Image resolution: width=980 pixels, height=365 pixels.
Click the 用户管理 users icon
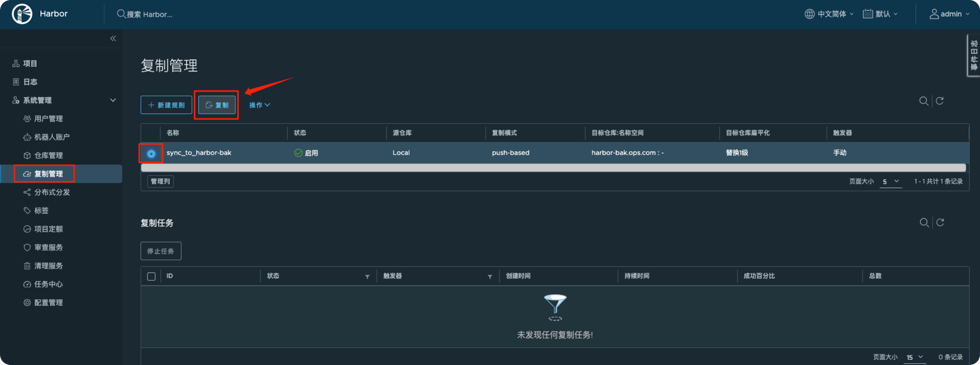point(27,119)
